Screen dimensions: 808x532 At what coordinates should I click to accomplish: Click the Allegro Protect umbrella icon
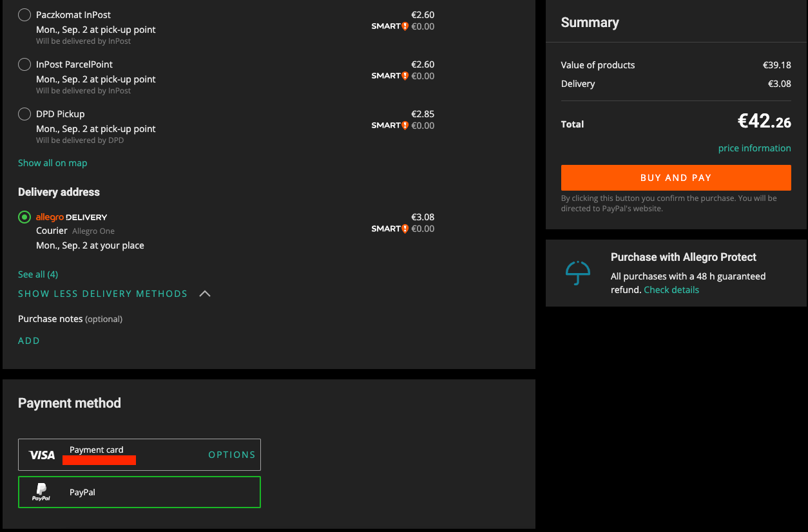click(x=578, y=273)
